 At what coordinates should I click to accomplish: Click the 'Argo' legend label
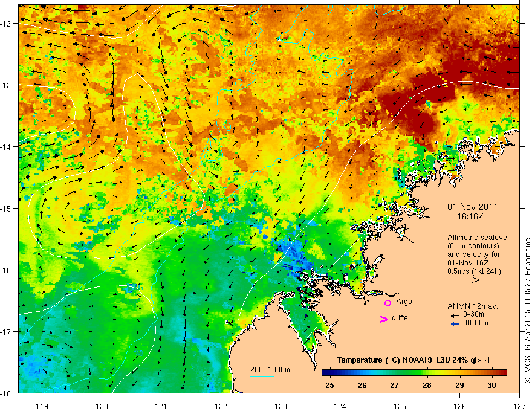tap(404, 302)
